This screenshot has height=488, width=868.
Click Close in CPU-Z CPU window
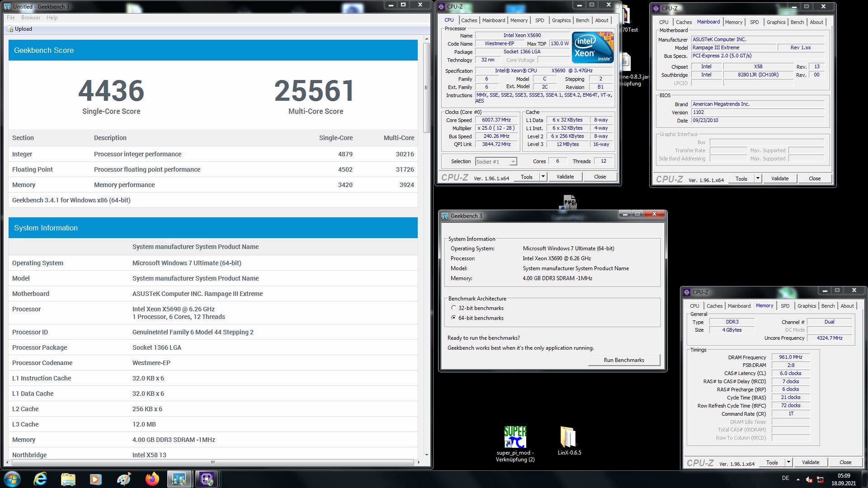(600, 177)
